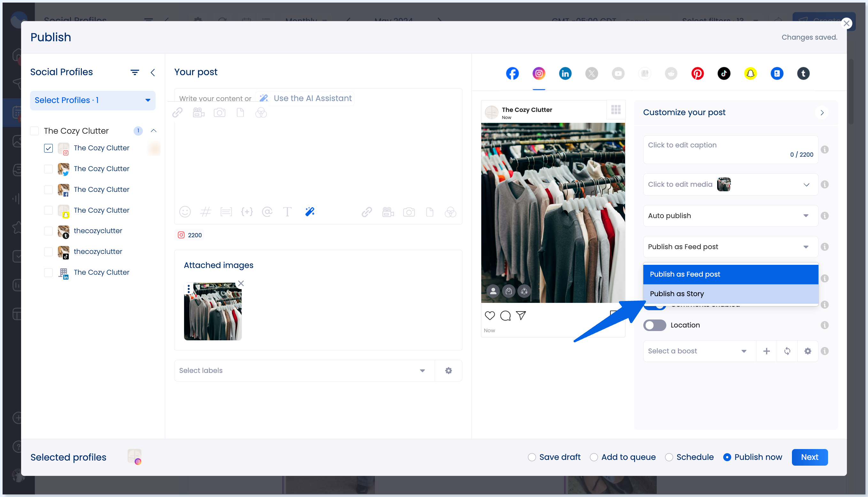Click the bottom toolbar video camera icon
This screenshot has width=868, height=497.
pyautogui.click(x=388, y=212)
